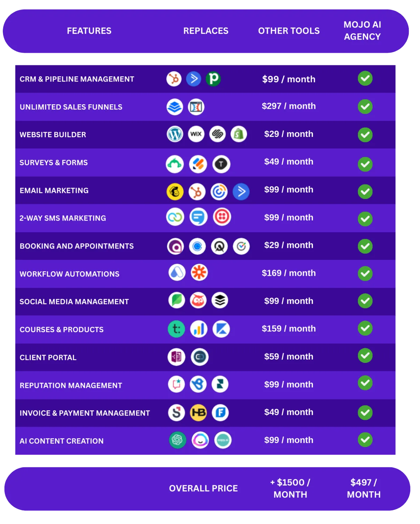Select the Shopify bag icon
This screenshot has height=524, width=420.
[x=239, y=134]
